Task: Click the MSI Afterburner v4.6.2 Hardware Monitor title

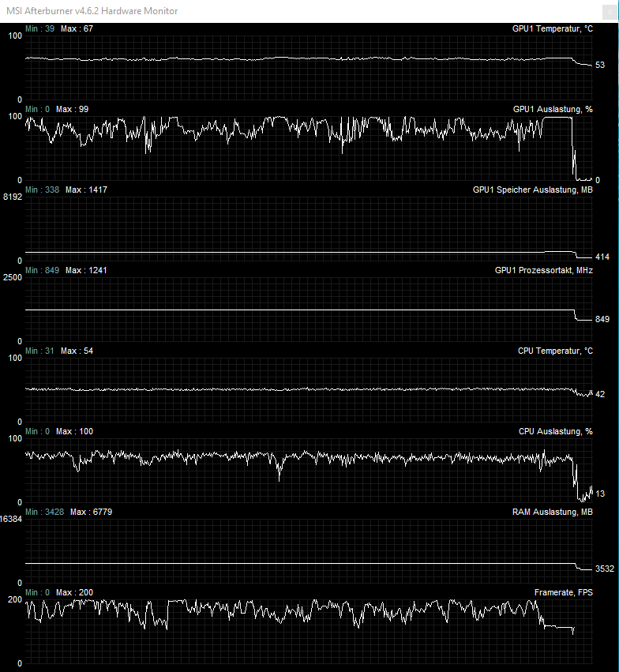Action: coord(92,11)
